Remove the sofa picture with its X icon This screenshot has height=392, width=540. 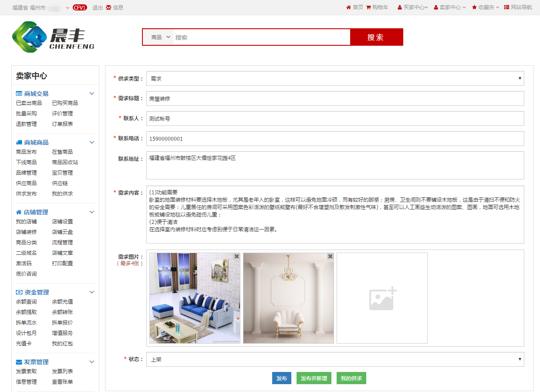click(236, 256)
